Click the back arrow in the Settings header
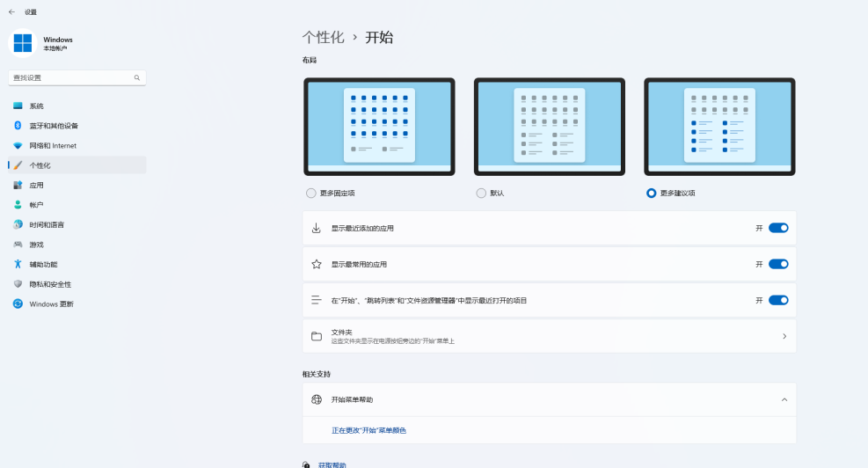The height and width of the screenshot is (468, 868). [11, 11]
